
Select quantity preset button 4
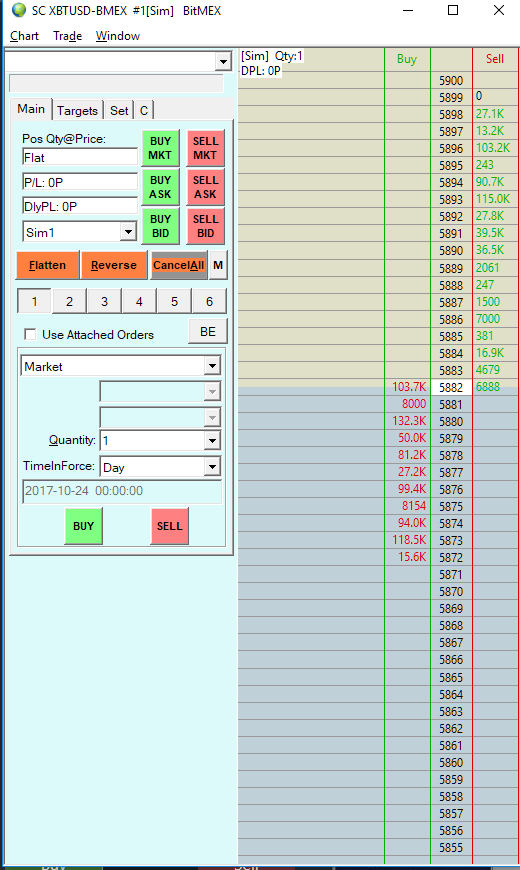point(139,301)
